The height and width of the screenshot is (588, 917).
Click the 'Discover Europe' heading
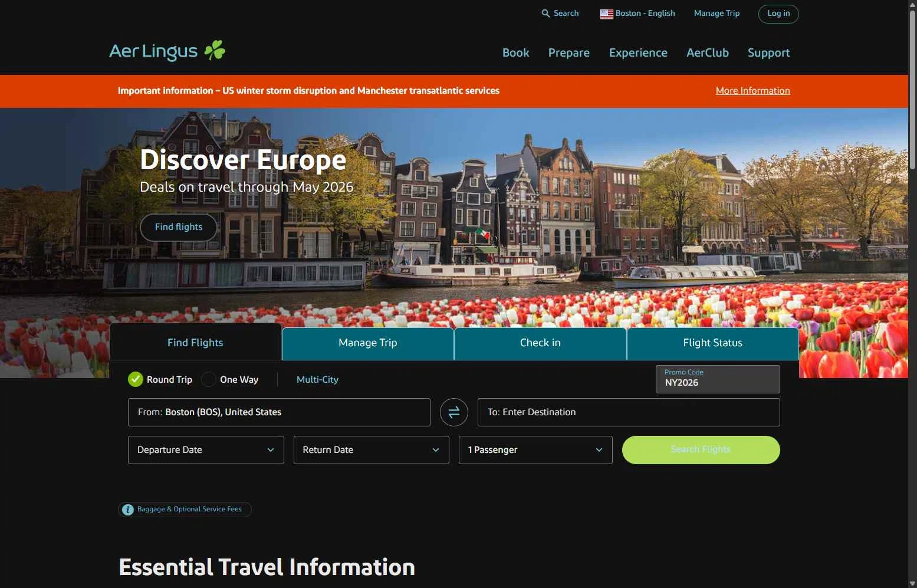[243, 160]
